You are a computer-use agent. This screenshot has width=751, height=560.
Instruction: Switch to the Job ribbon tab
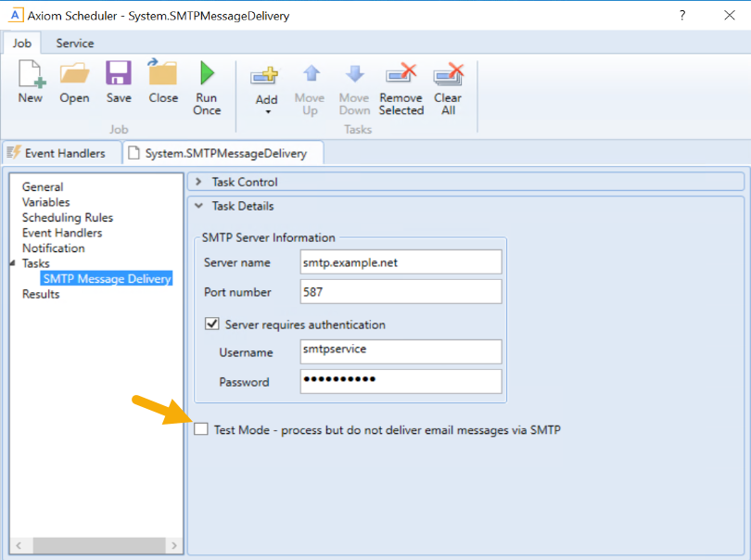21,44
